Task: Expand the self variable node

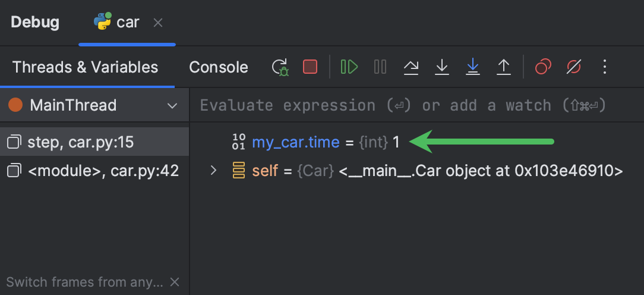Action: [x=214, y=171]
